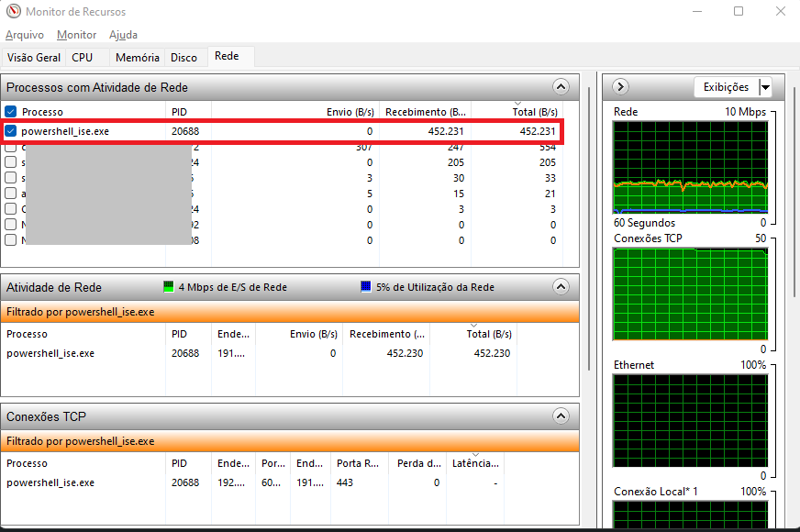
Task: Collapse the Conexões TCP panel
Action: point(561,416)
